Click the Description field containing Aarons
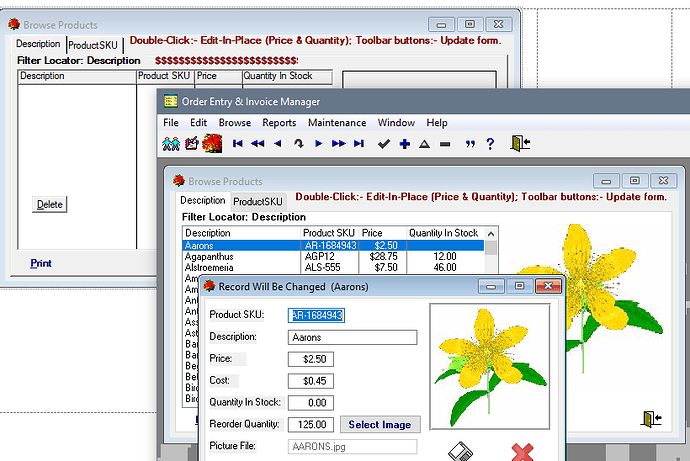The height and width of the screenshot is (461, 690). 352,337
